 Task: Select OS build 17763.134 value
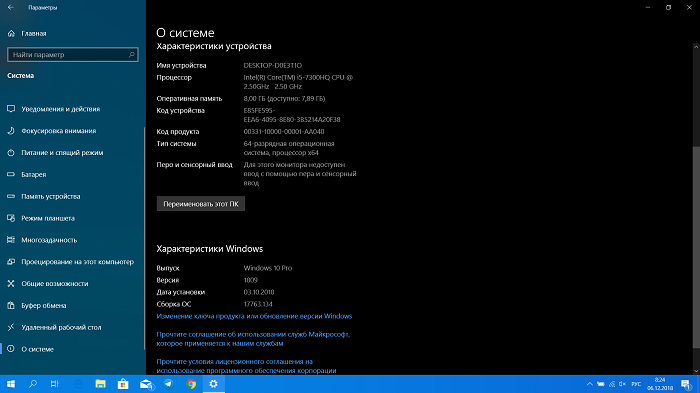pyautogui.click(x=258, y=304)
